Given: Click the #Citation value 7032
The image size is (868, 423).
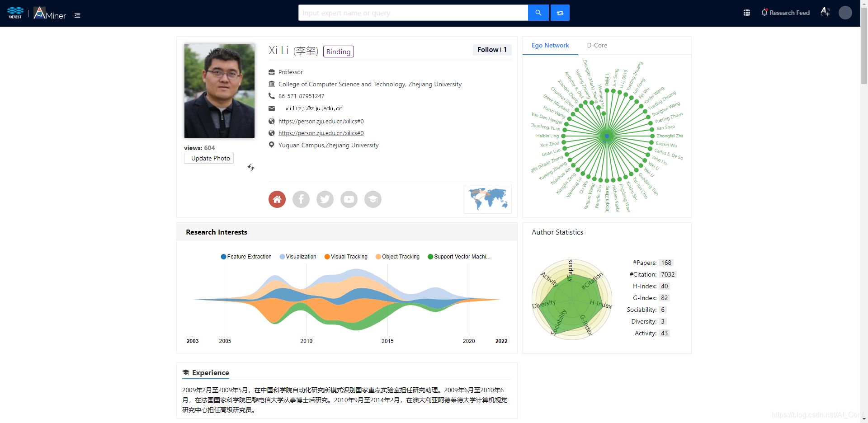Looking at the screenshot, I should (668, 274).
